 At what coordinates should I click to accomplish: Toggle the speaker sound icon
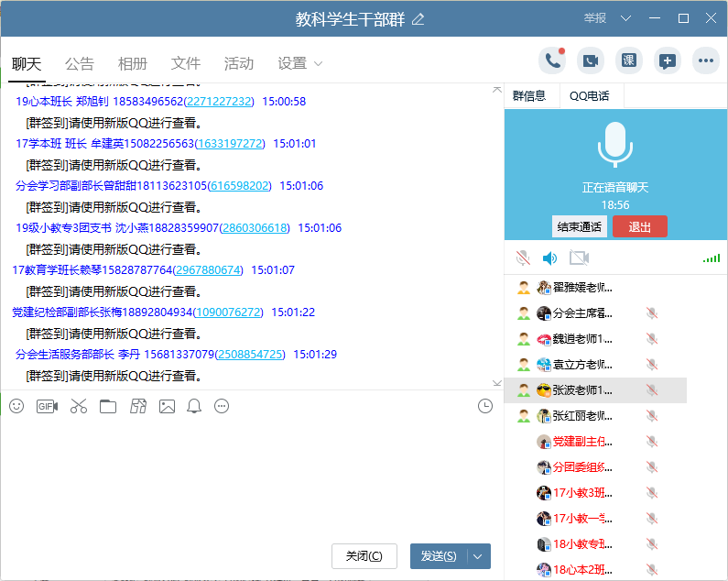pos(549,258)
